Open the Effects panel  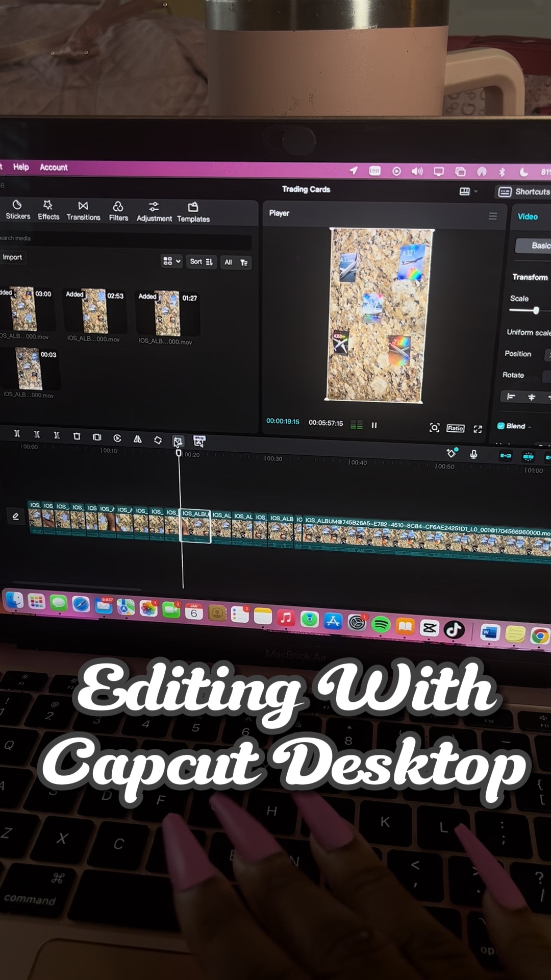point(48,210)
